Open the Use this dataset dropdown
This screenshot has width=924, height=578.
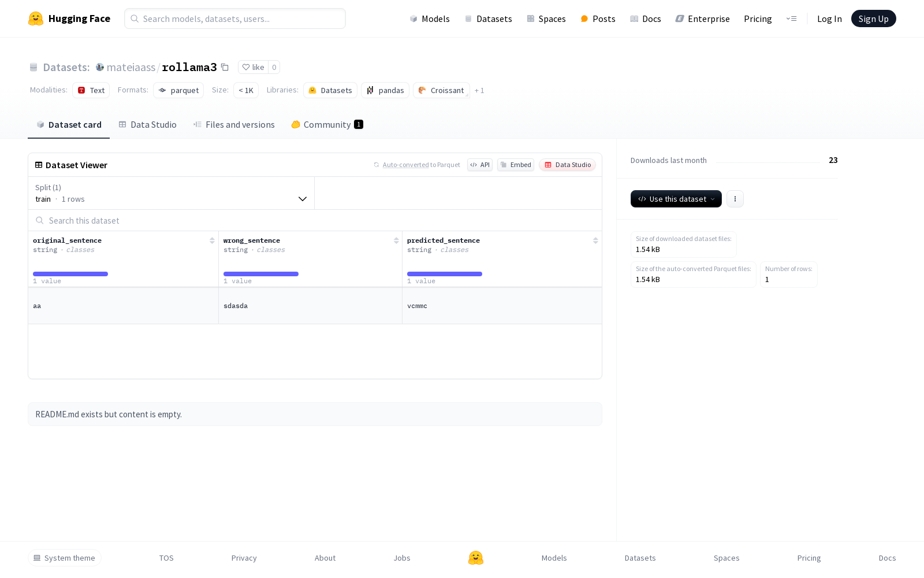[676, 199]
